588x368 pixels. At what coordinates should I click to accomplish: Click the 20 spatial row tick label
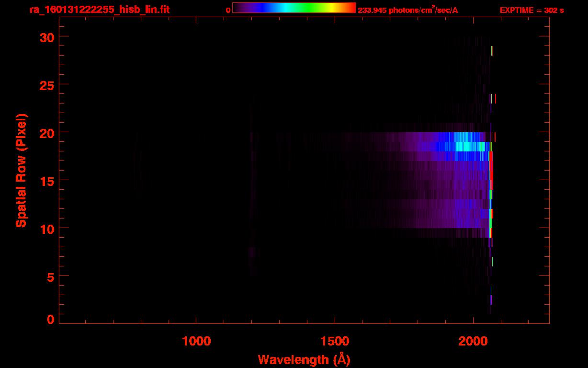tap(47, 133)
